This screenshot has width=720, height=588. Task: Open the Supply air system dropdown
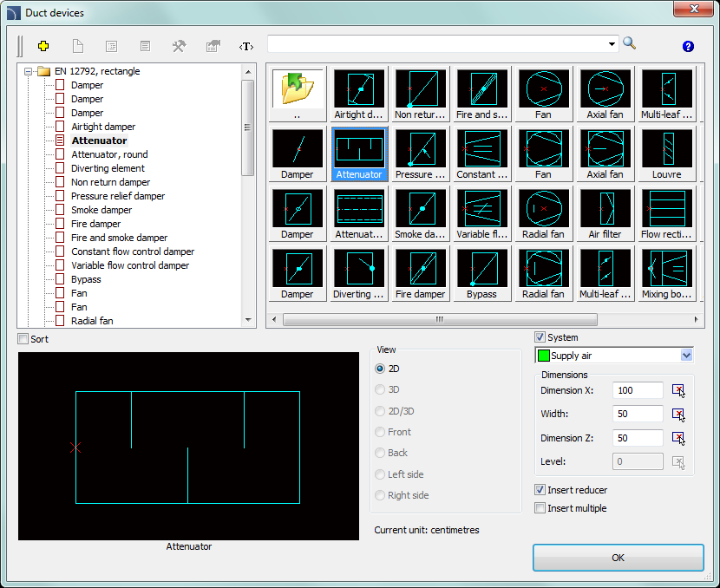(687, 356)
